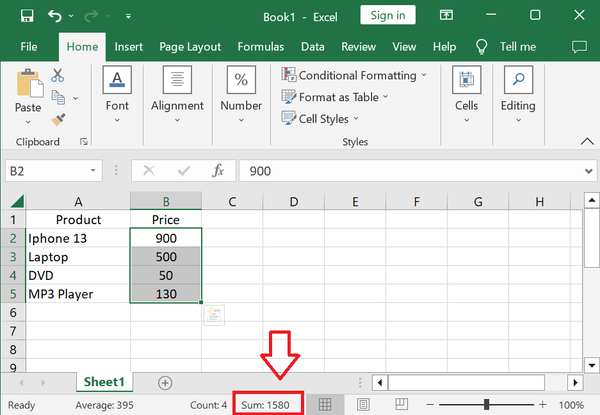The image size is (600, 415).
Task: Click the Quick Analysis icon
Action: pyautogui.click(x=214, y=315)
